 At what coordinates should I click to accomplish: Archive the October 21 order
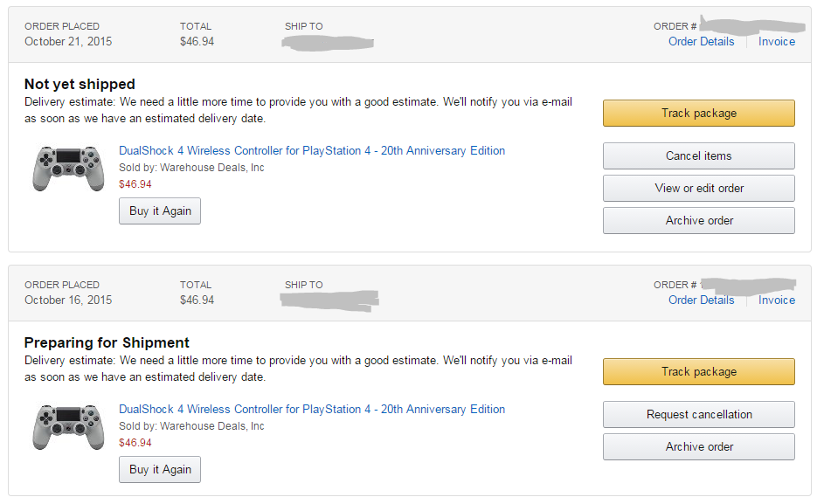tap(699, 220)
